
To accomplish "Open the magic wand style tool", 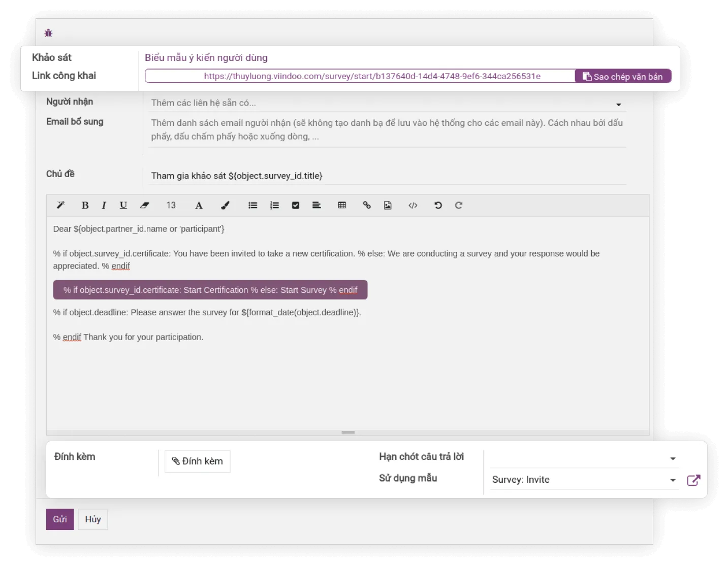I will (60, 205).
